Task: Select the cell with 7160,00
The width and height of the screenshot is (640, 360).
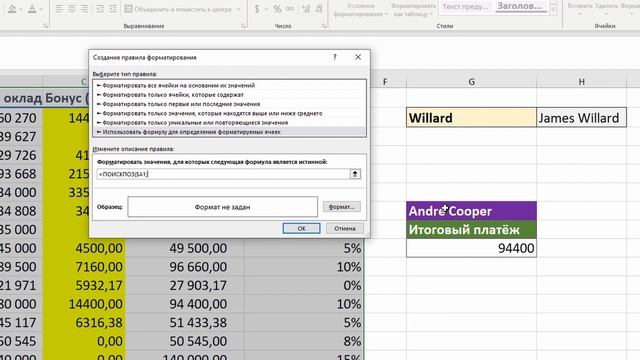Action: 84,267
